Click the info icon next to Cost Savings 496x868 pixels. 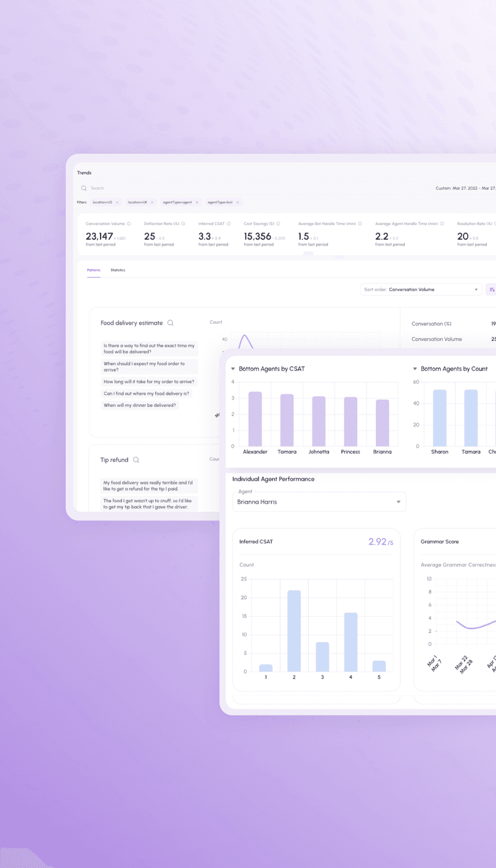pyautogui.click(x=277, y=222)
